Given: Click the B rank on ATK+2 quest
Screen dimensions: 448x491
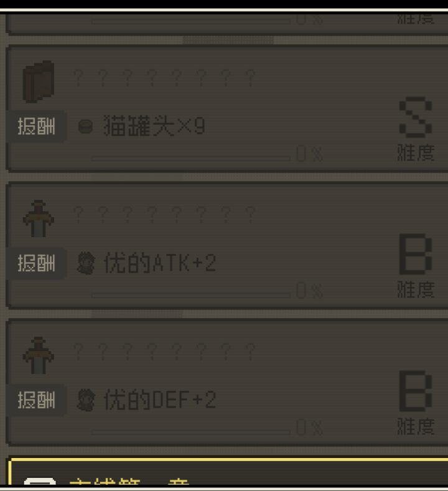Looking at the screenshot, I should point(416,254).
